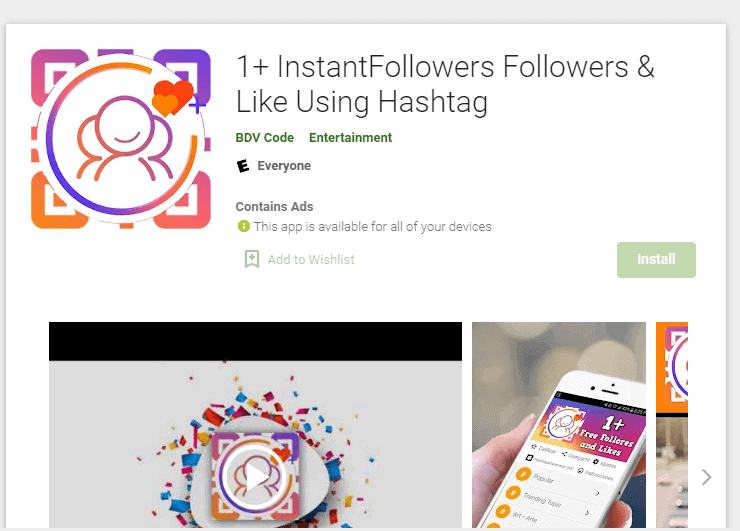Click the black bar atop video preview
The width and height of the screenshot is (740, 531).
[255, 341]
